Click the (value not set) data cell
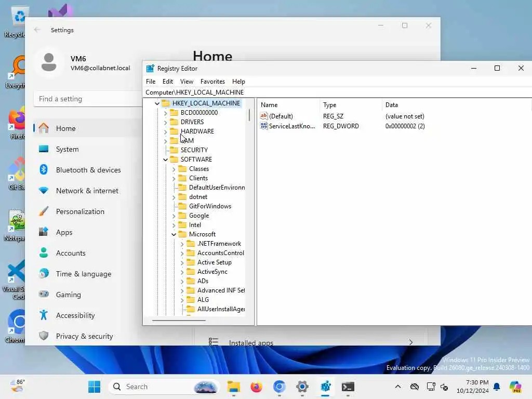This screenshot has width=532, height=399. point(405,116)
